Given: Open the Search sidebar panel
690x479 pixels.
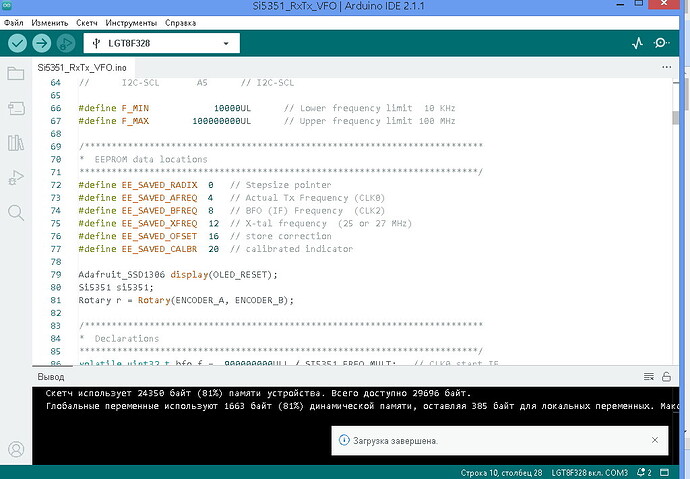Looking at the screenshot, I should coord(16,212).
